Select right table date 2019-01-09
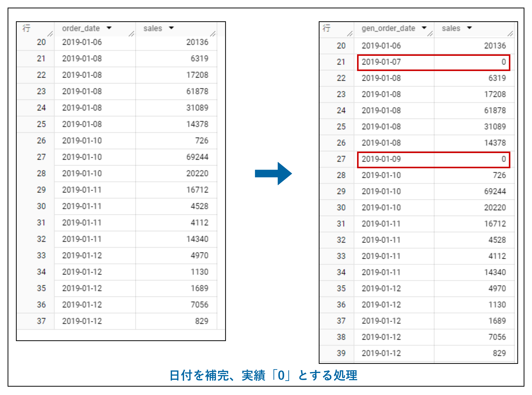The height and width of the screenshot is (395, 532). (x=381, y=159)
